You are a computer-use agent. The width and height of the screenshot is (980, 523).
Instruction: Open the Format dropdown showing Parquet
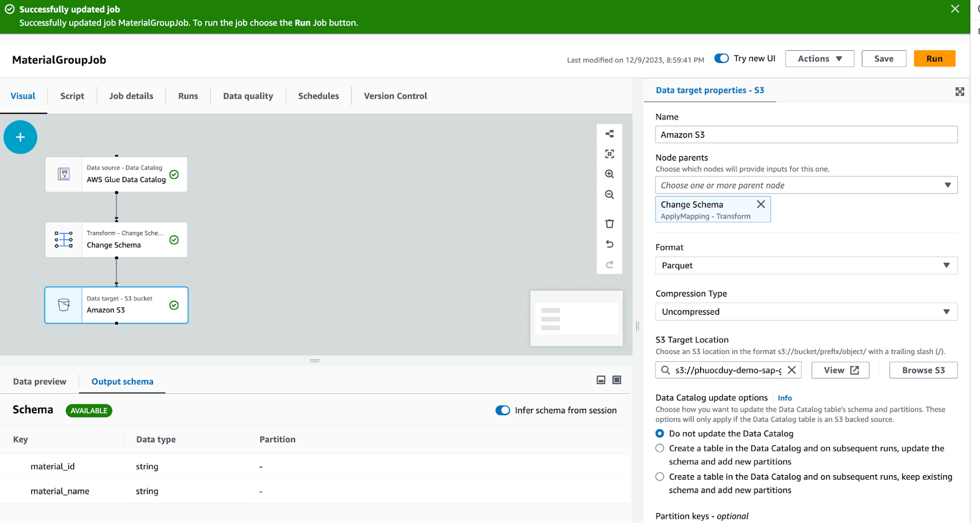click(806, 265)
